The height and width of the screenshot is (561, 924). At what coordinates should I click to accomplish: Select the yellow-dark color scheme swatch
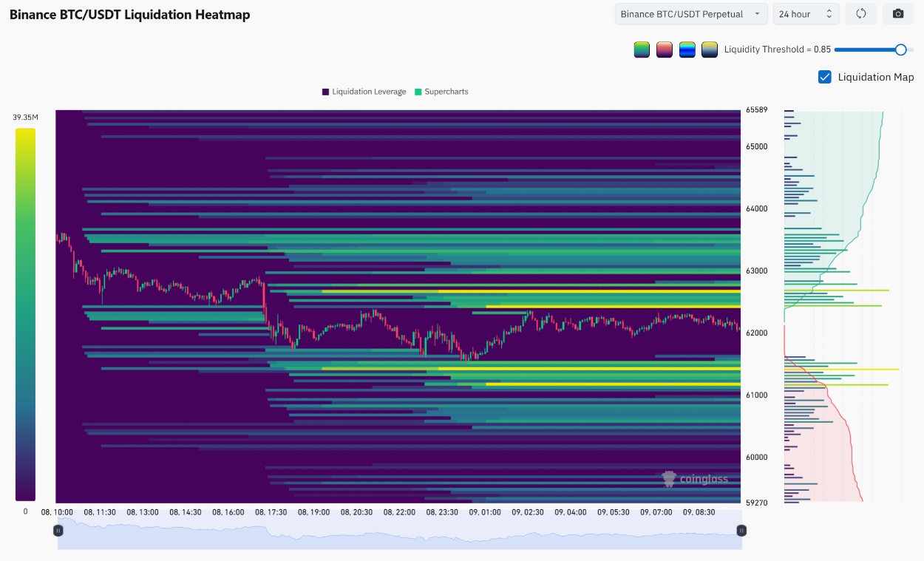tap(710, 50)
